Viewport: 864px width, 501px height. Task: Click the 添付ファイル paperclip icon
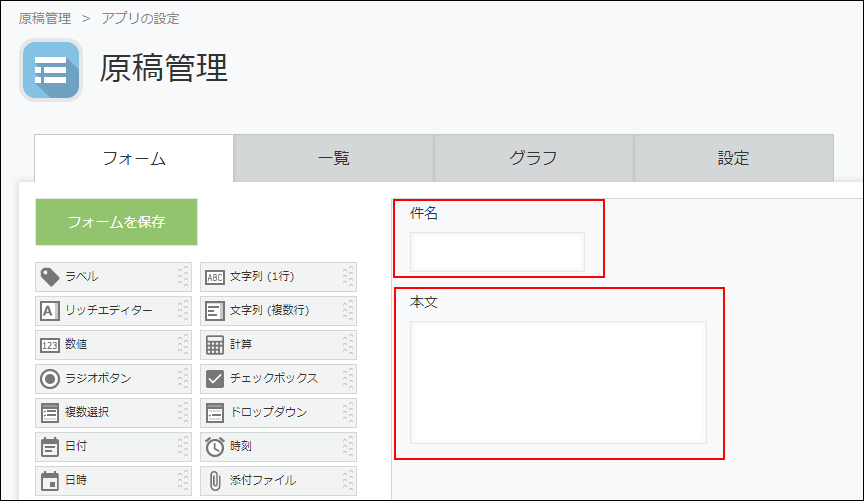[215, 481]
